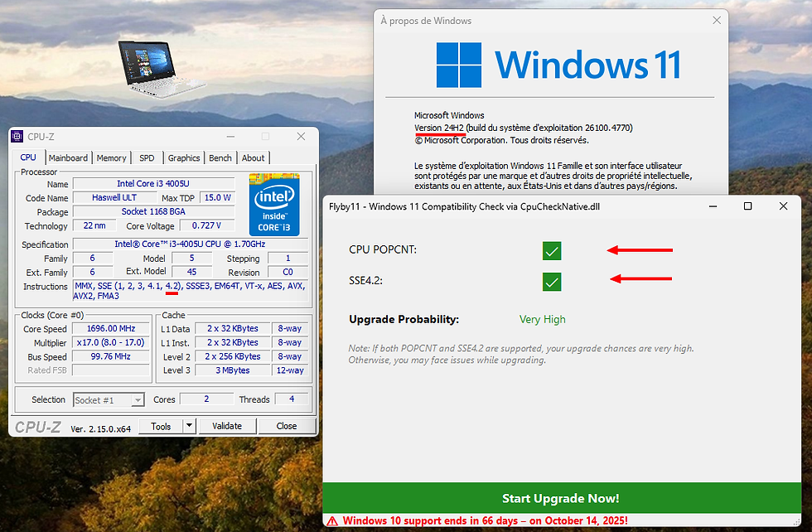Viewport: 812px width, 532px height.
Task: Click the Level 3 value 3 MBytes
Action: tap(233, 370)
